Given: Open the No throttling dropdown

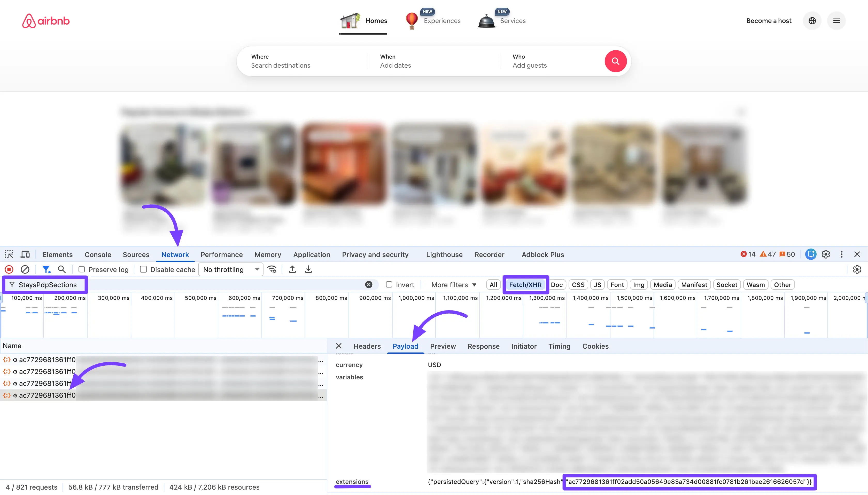Looking at the screenshot, I should tap(231, 270).
